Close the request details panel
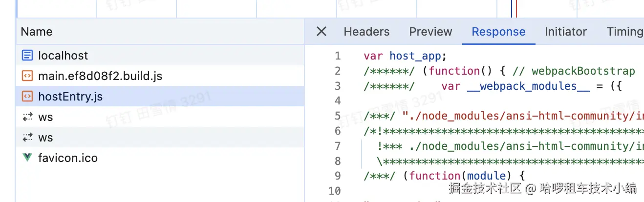This screenshot has width=644, height=202. pos(321,32)
